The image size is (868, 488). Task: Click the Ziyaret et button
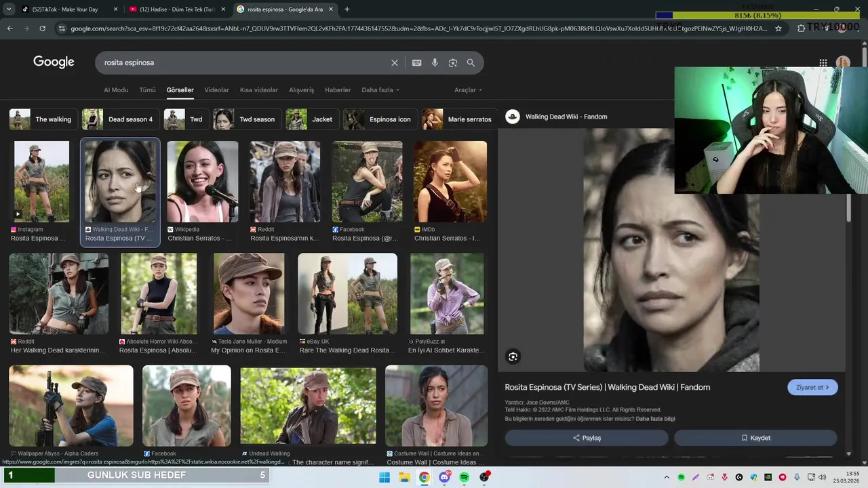[812, 388]
